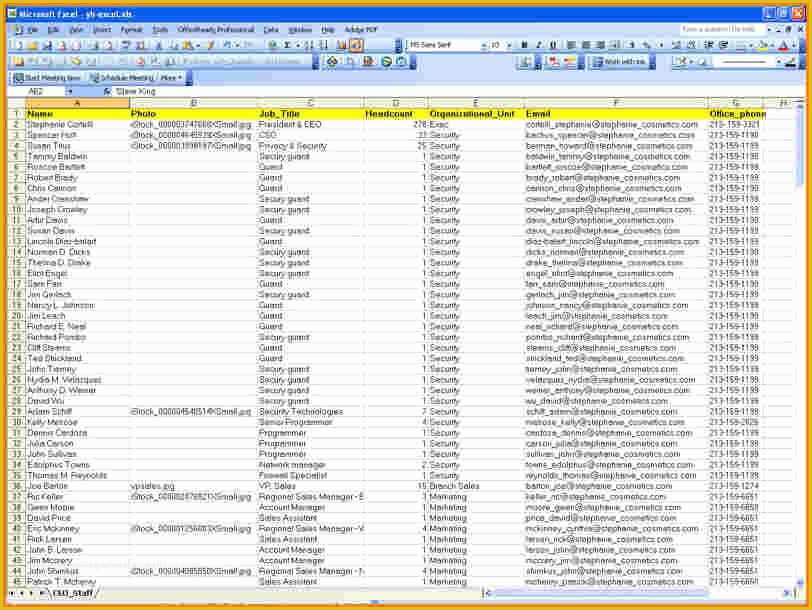Toggle Bold formatting
Image resolution: width=812 pixels, height=610 pixels.
pos(524,46)
